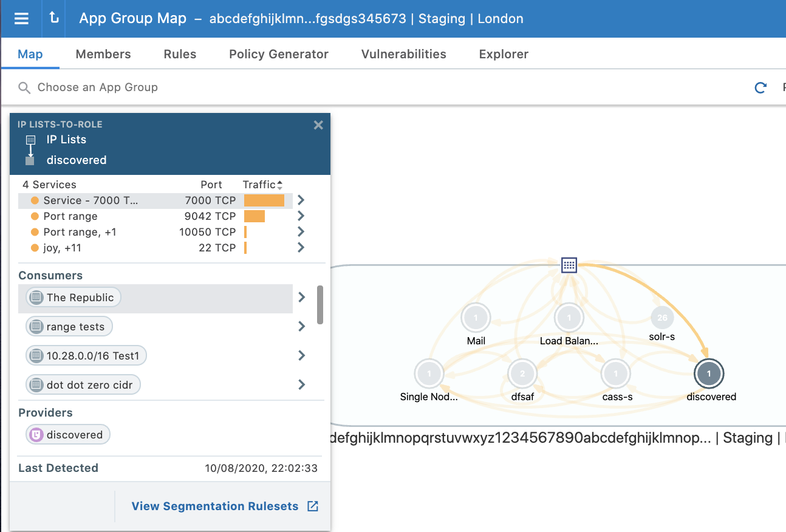This screenshot has height=532, width=786.
Task: Select the range tests consumer chip
Action: pos(69,326)
